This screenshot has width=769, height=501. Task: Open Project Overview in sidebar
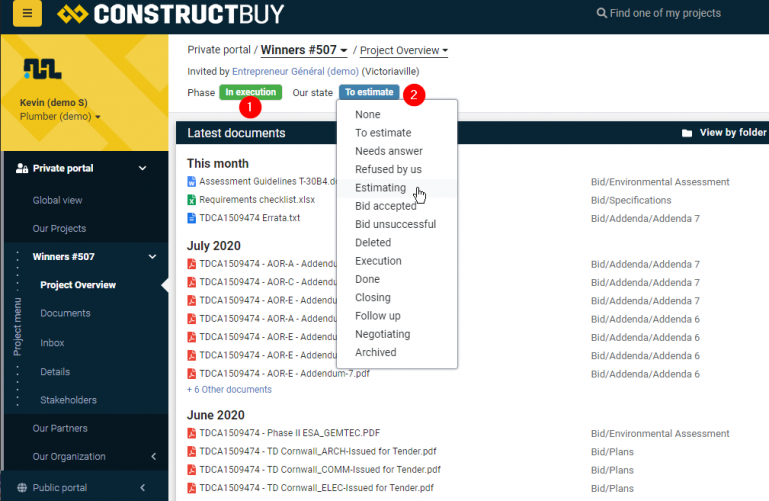(78, 285)
